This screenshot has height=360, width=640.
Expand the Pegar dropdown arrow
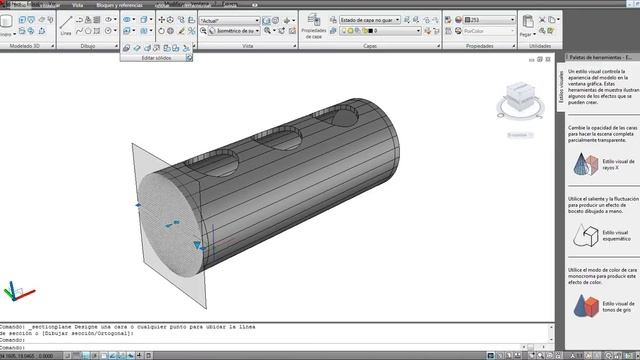[534, 35]
